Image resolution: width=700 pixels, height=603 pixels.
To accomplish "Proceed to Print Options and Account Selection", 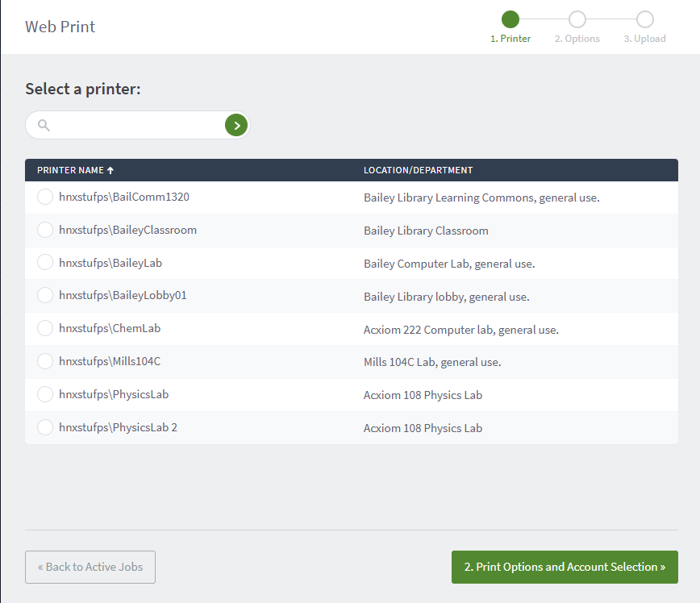I will (565, 567).
